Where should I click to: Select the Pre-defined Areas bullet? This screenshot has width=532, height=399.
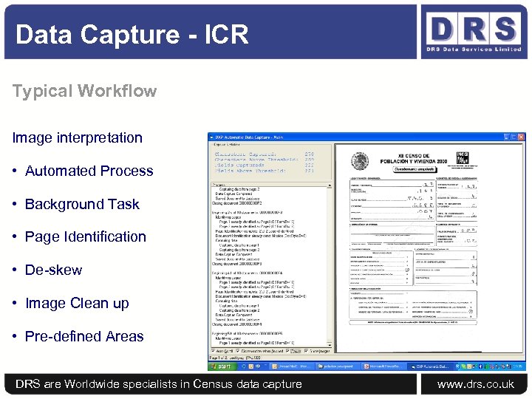(x=84, y=336)
